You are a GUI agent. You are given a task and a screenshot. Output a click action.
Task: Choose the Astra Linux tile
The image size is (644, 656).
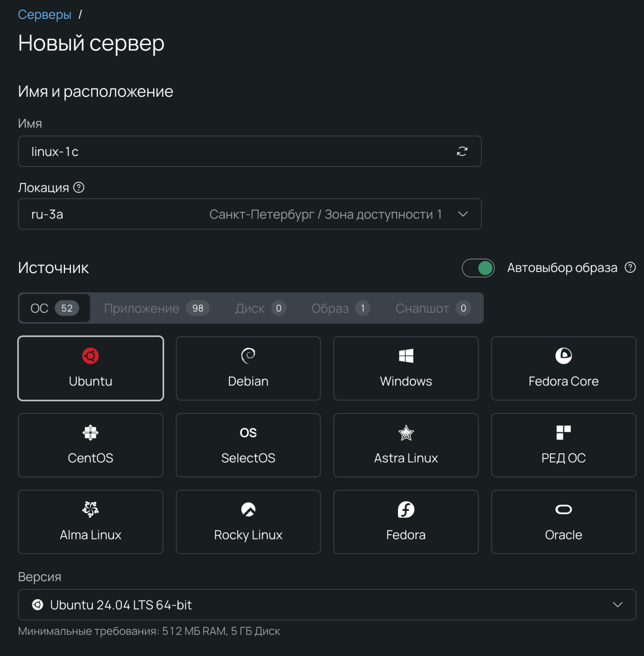pos(406,445)
